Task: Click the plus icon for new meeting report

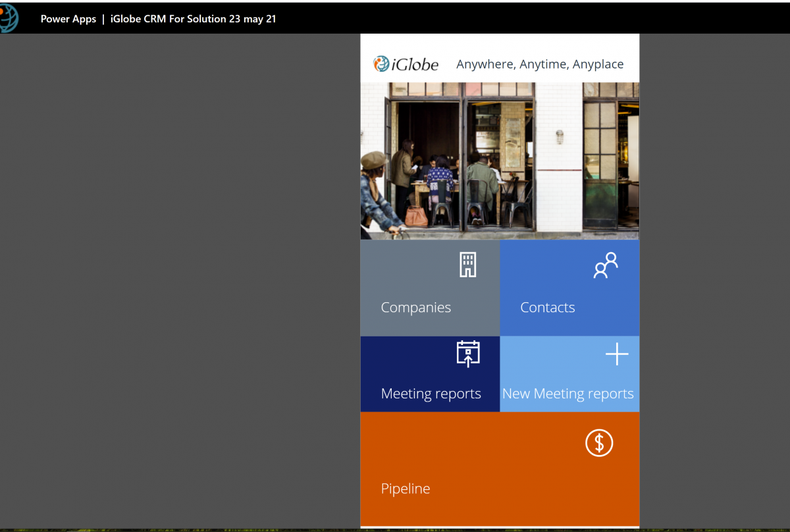Action: (x=617, y=354)
